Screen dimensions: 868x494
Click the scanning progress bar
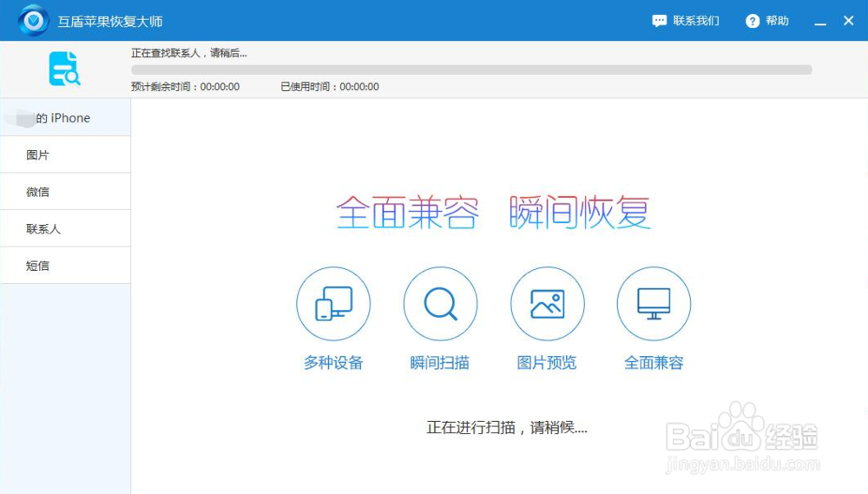point(471,69)
